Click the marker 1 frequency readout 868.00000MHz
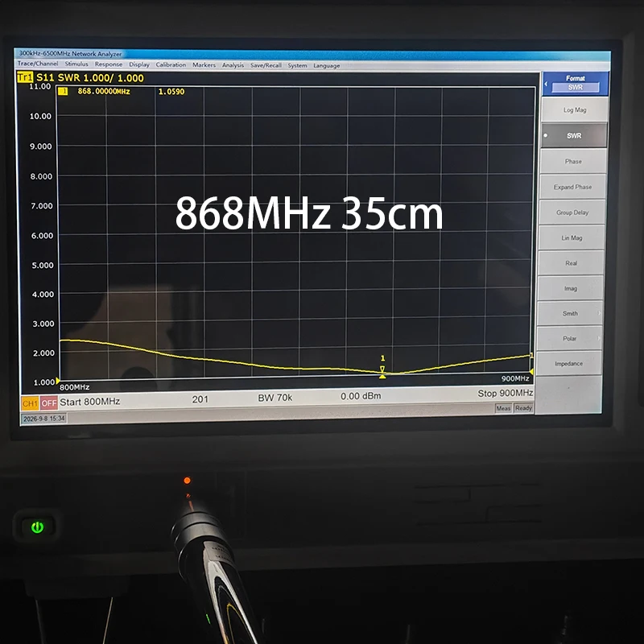The image size is (644, 644). [104, 91]
